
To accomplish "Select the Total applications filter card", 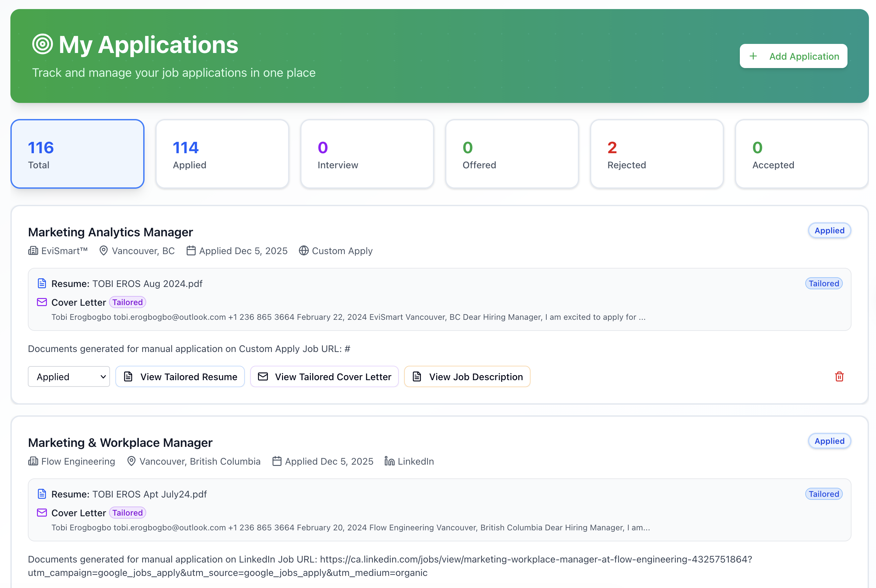I will click(77, 154).
